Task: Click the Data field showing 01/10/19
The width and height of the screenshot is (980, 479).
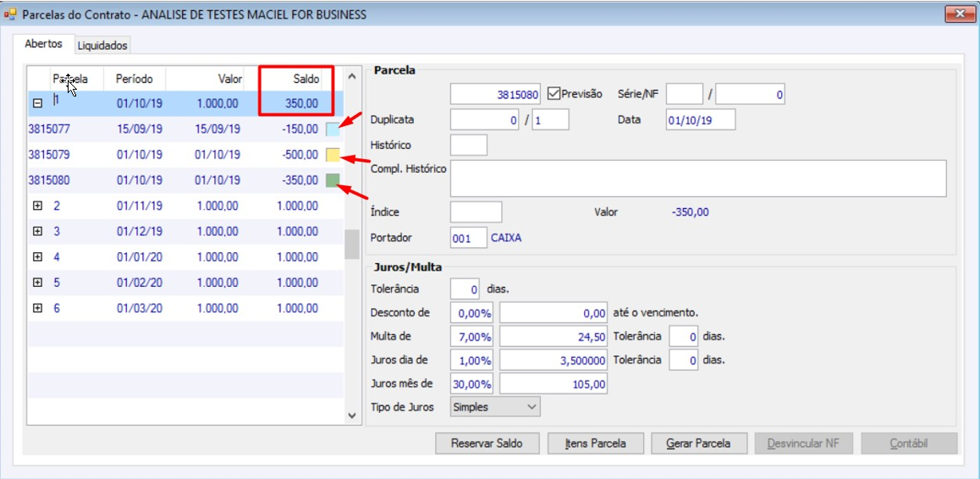Action: pos(701,119)
